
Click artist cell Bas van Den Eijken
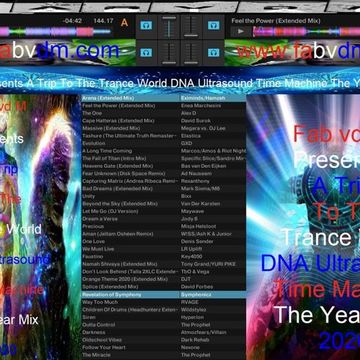point(213,166)
